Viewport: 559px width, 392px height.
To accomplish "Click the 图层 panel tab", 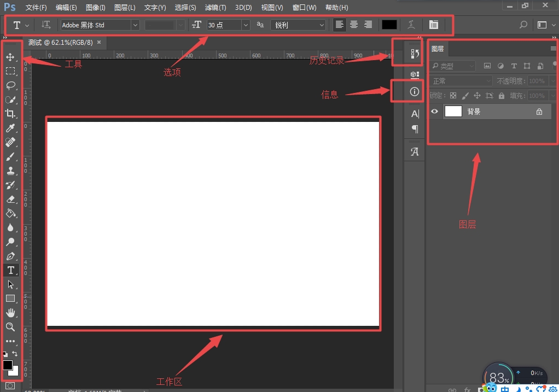I will tap(438, 49).
